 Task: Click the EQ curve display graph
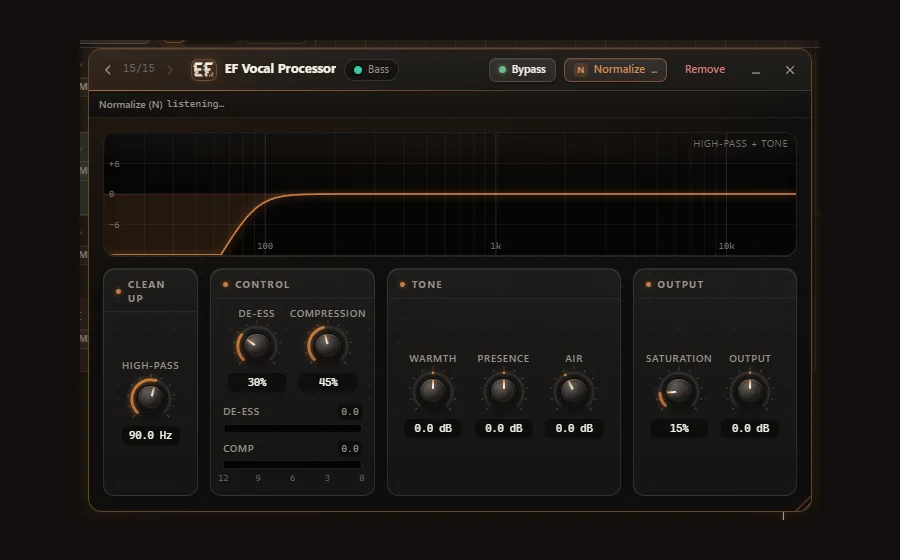[449, 195]
